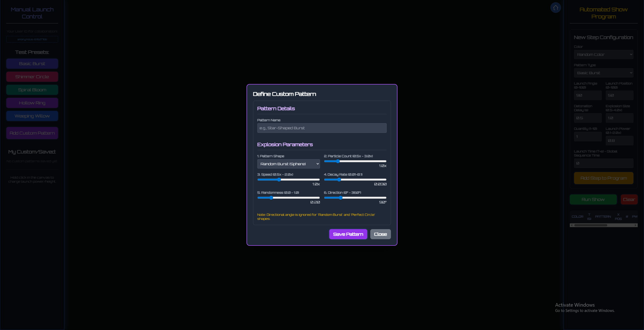The width and height of the screenshot is (644, 330).
Task: Open the Pattern Type dropdown
Action: click(603, 73)
